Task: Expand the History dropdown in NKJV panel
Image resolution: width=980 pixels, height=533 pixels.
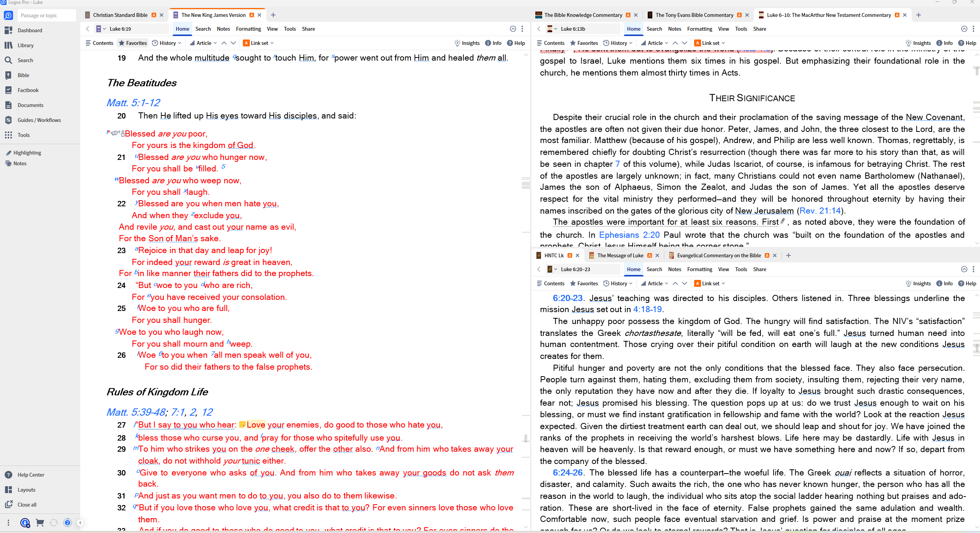Action: 167,43
